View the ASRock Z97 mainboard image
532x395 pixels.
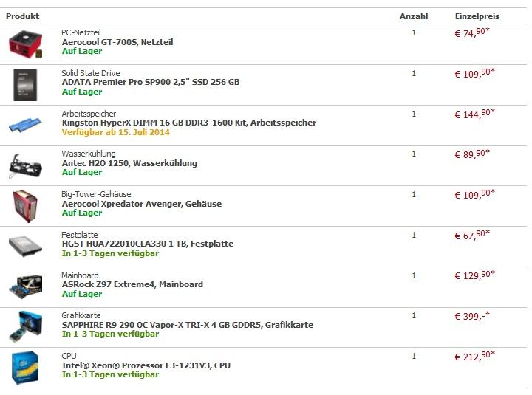coord(26,286)
